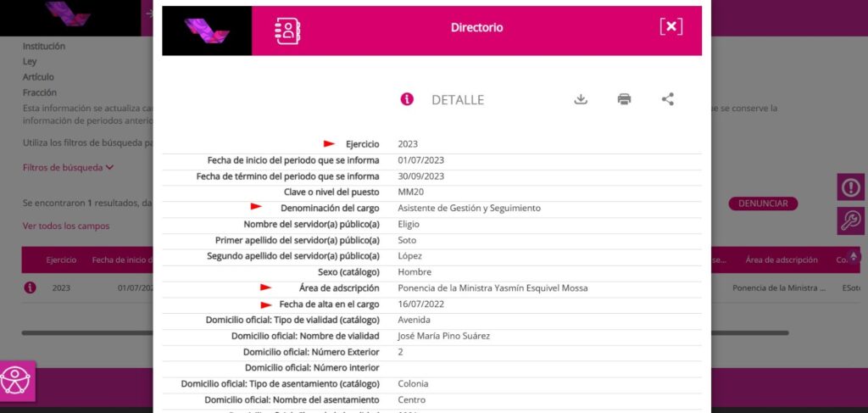This screenshot has width=868, height=413.
Task: Print the detail record
Action: [624, 99]
